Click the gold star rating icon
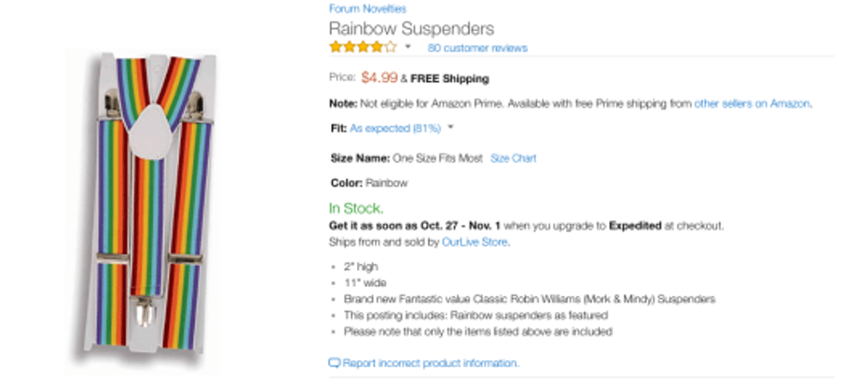 pos(363,47)
